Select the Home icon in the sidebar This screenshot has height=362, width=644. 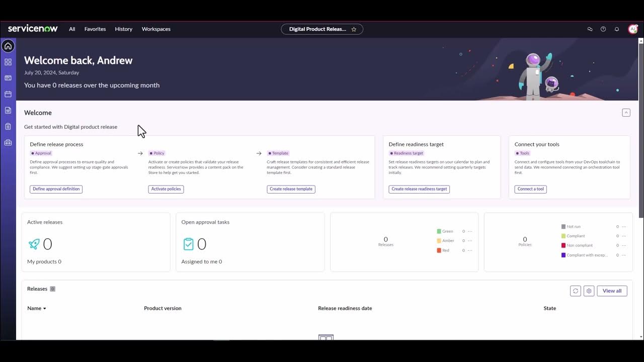tap(8, 46)
